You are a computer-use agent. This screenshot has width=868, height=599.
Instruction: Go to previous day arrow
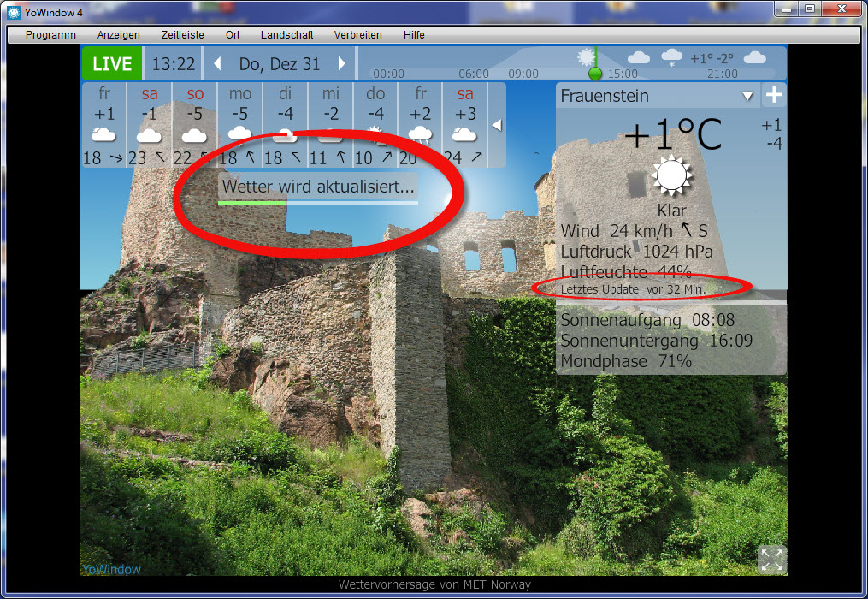click(217, 64)
